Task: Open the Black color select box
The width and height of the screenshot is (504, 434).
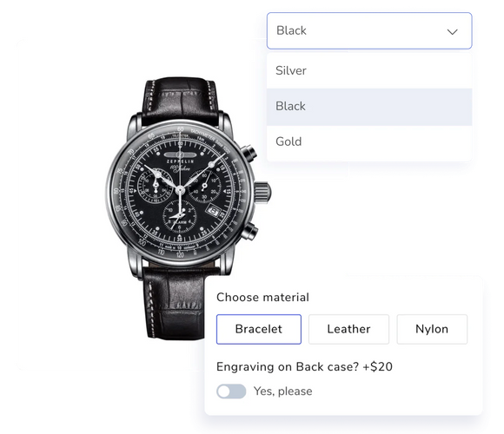Action: [369, 31]
